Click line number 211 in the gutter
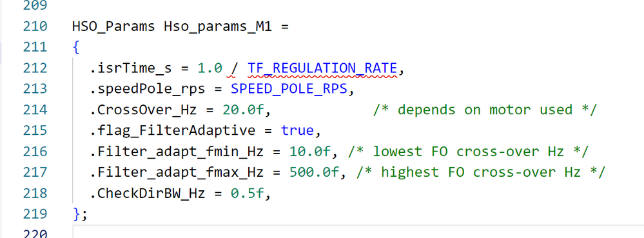 [x=35, y=48]
